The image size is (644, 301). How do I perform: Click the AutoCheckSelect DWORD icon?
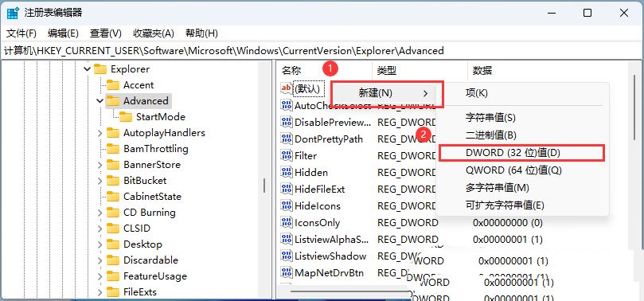(x=287, y=105)
